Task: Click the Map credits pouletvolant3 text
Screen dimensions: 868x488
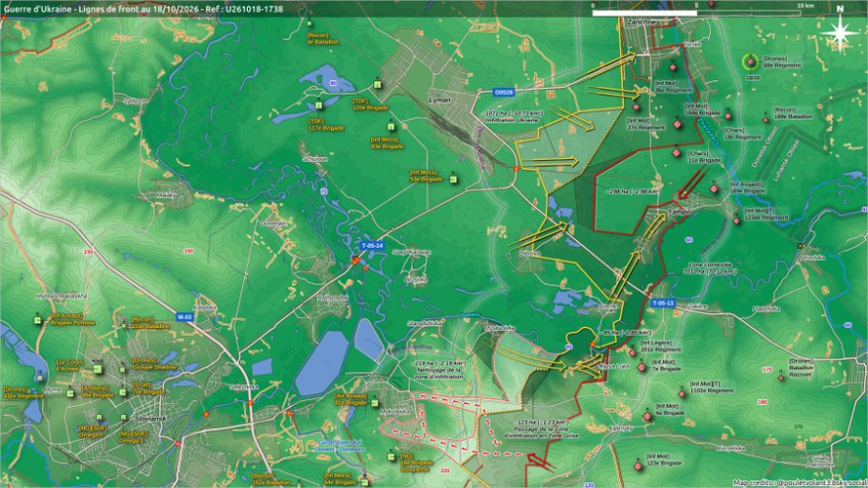Action: point(799,483)
